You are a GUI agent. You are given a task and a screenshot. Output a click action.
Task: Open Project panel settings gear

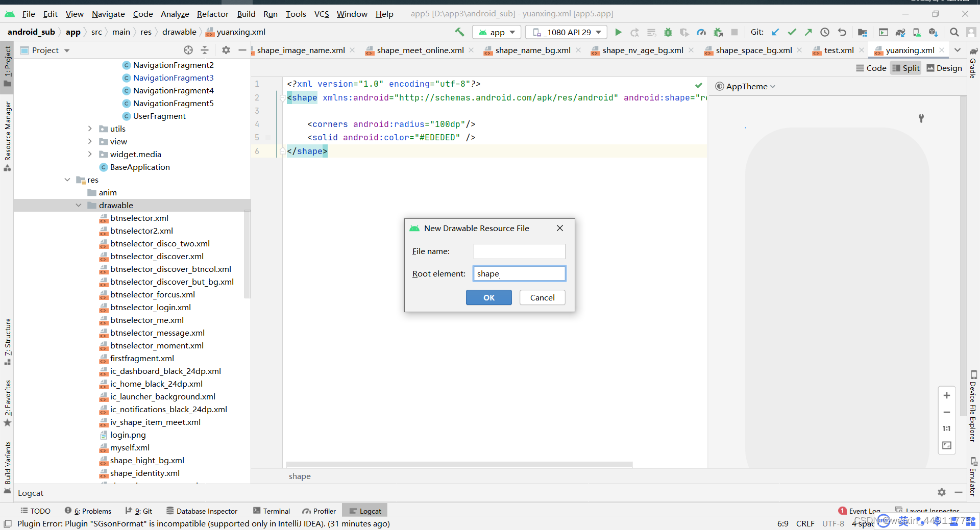[x=226, y=50]
